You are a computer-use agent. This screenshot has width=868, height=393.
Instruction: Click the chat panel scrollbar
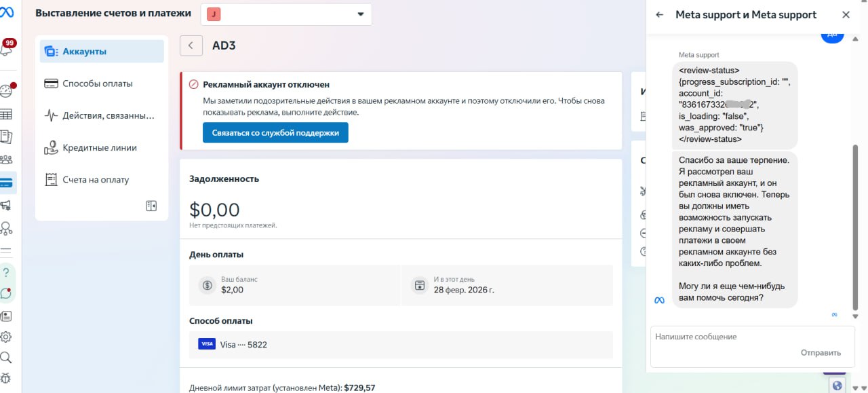point(854,224)
